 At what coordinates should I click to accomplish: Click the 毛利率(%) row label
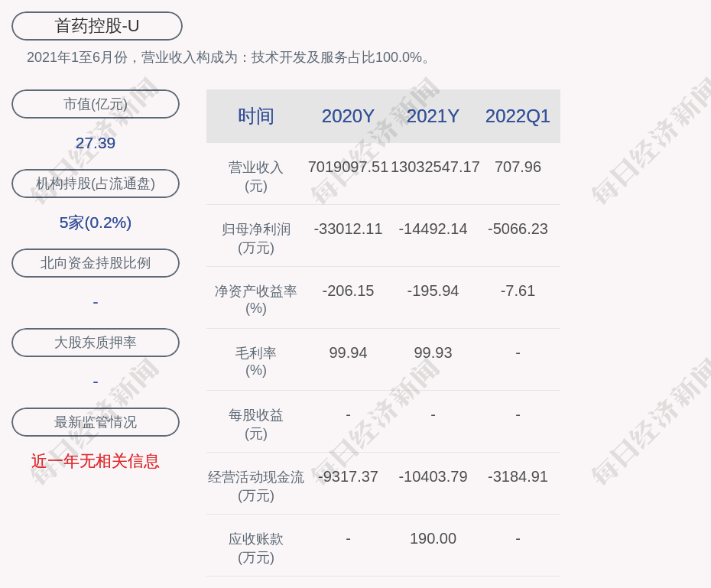[256, 362]
